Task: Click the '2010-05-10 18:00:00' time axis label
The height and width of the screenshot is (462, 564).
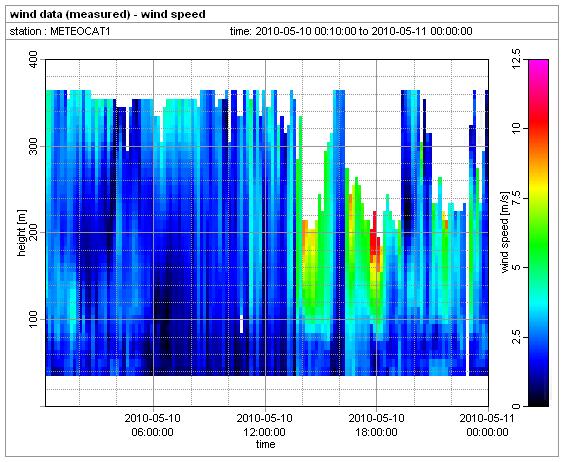Action: click(x=376, y=425)
